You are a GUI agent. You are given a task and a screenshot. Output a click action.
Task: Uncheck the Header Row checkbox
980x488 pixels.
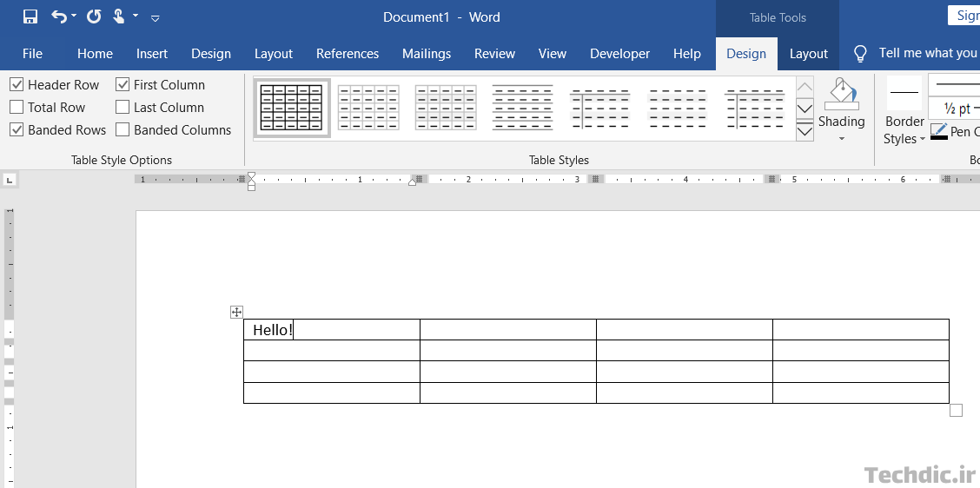click(x=17, y=85)
